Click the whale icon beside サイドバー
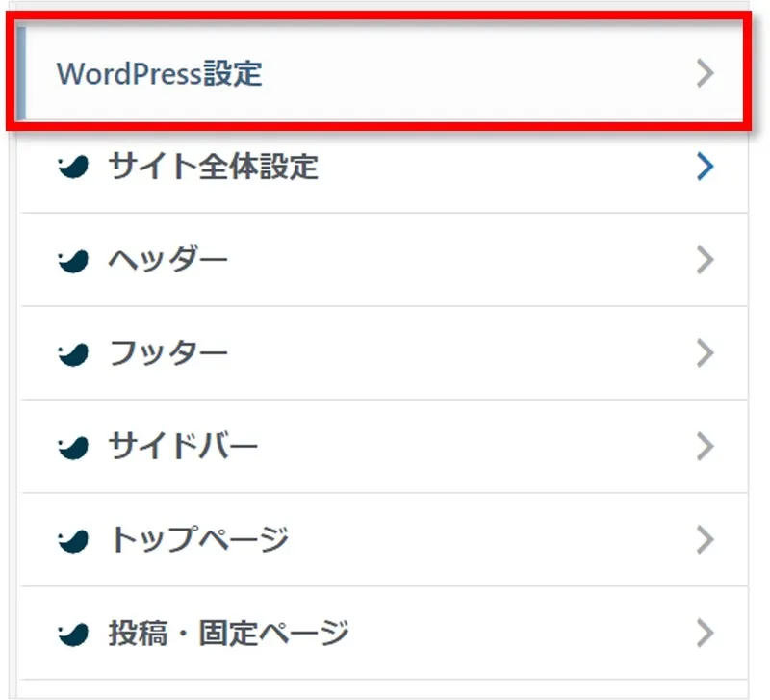Screen dimensions: 770x700 point(74,448)
